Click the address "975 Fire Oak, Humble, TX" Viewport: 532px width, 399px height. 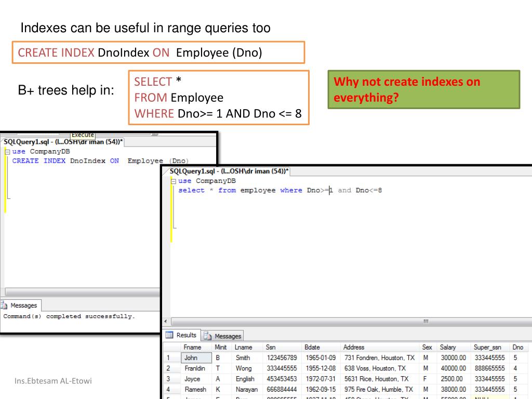(380, 389)
